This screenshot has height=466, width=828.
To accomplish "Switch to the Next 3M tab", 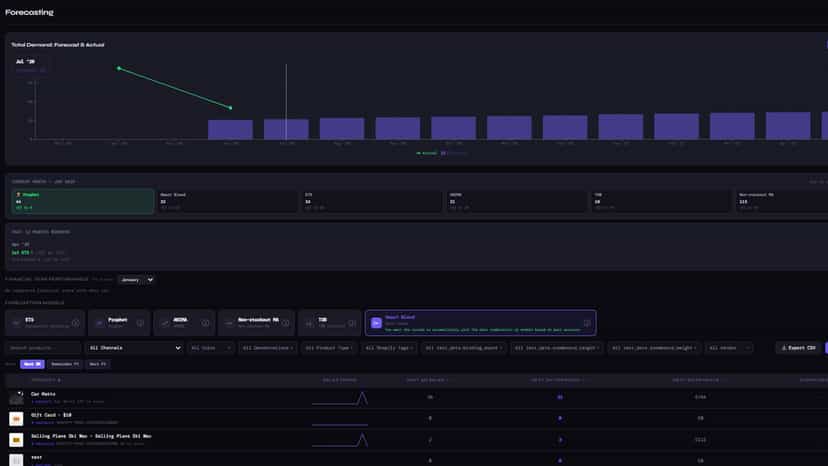I will pyautogui.click(x=32, y=364).
